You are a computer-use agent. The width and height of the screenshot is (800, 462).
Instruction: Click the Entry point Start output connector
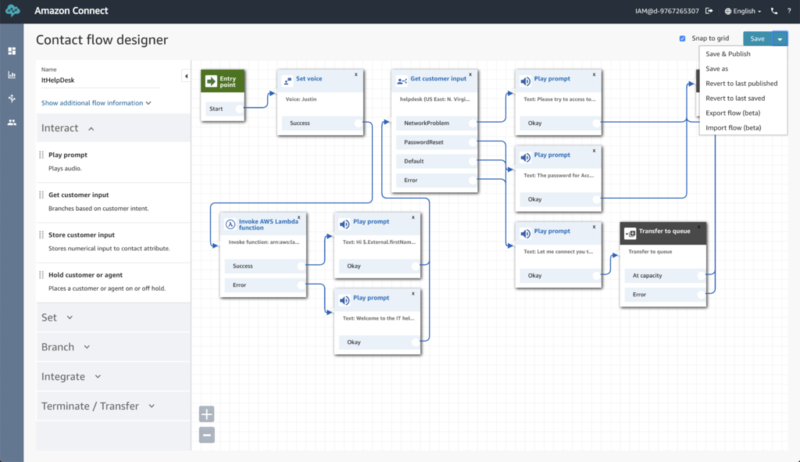[x=238, y=109]
